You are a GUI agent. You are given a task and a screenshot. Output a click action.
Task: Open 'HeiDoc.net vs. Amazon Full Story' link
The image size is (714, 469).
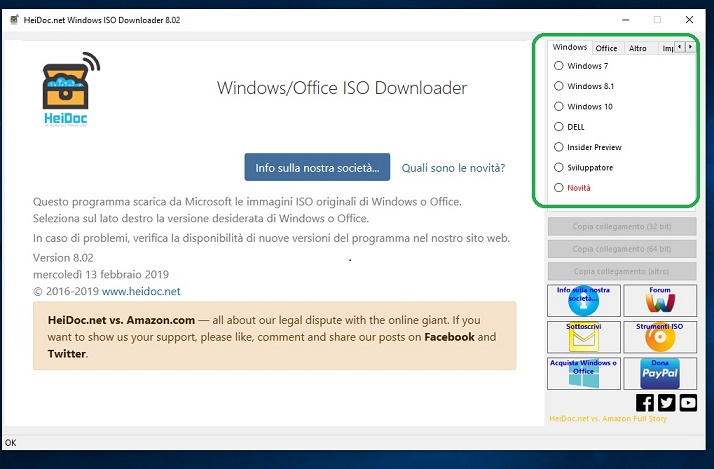[x=608, y=418]
